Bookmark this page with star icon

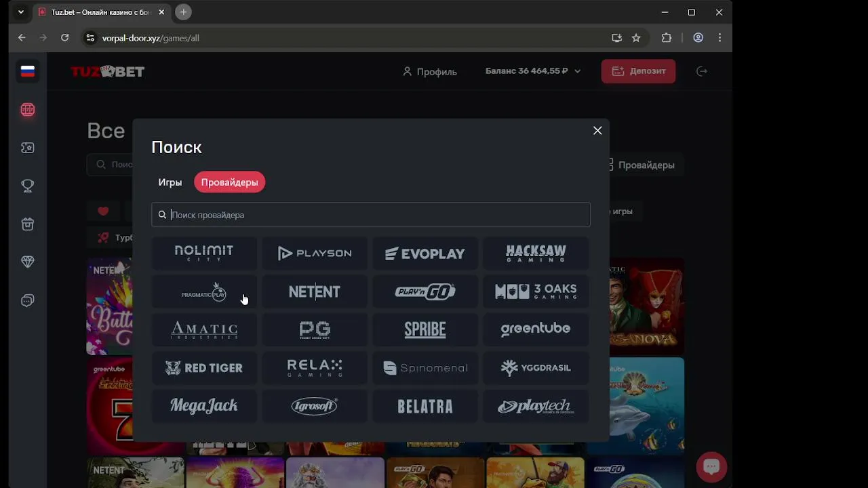click(636, 38)
